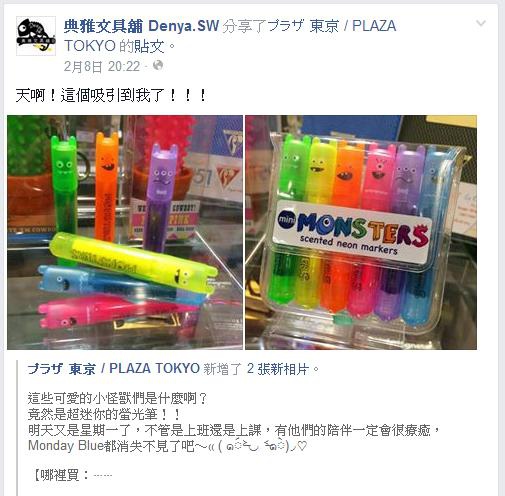Open the 典雅文具舖 Denya.SW page link
This screenshot has height=496, width=505.
(141, 26)
